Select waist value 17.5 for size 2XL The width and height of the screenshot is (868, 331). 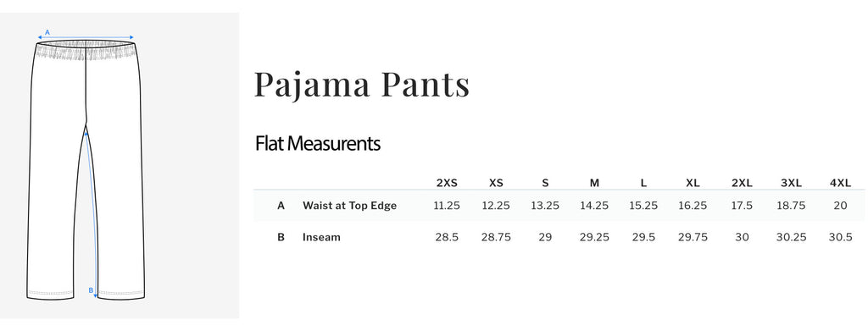point(742,206)
